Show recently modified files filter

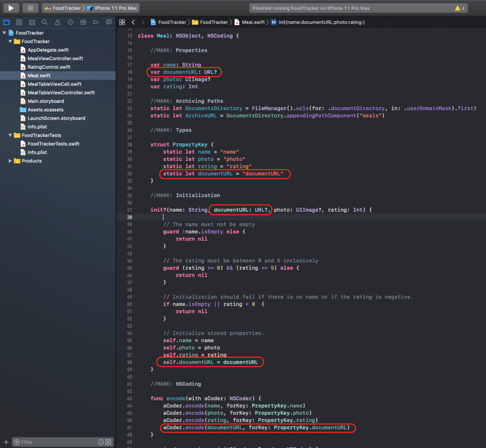(x=101, y=442)
